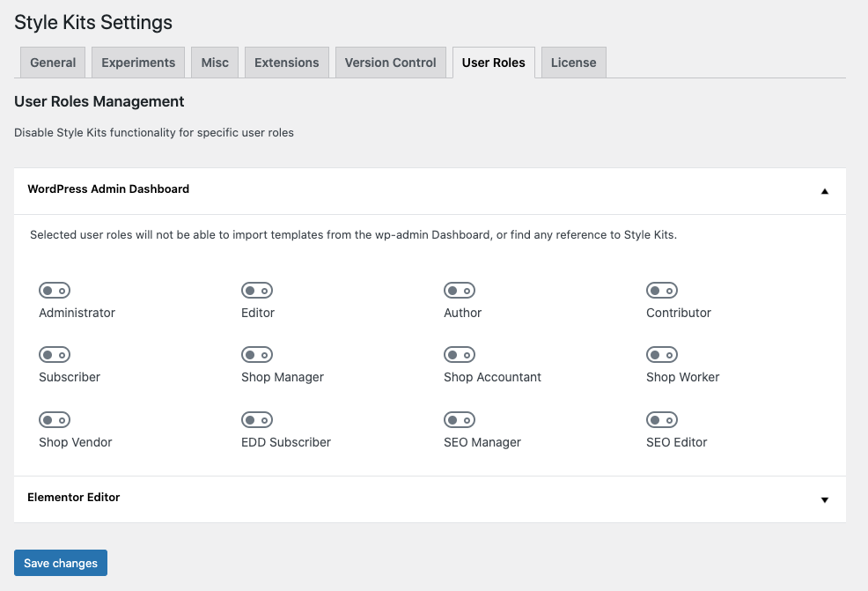Click the Contributor label

(678, 313)
